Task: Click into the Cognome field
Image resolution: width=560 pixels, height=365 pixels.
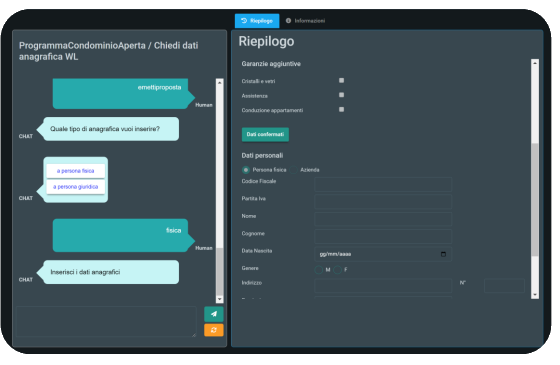Action: click(x=383, y=236)
